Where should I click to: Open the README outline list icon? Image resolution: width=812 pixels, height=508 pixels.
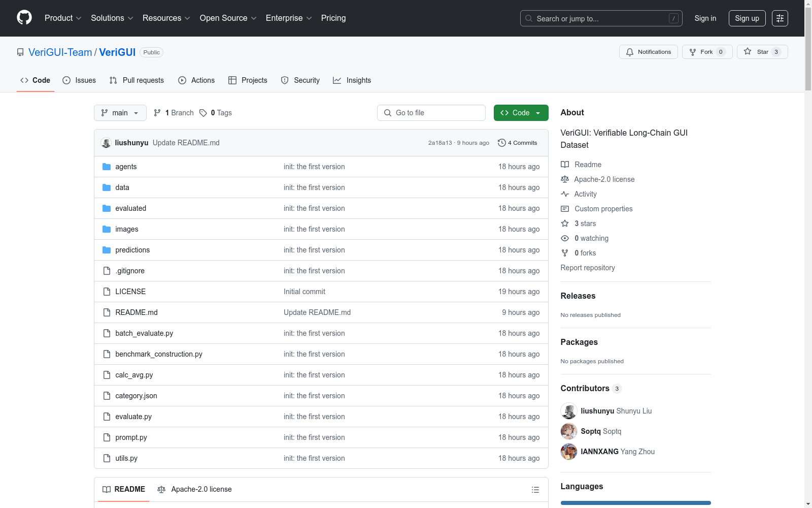(535, 490)
